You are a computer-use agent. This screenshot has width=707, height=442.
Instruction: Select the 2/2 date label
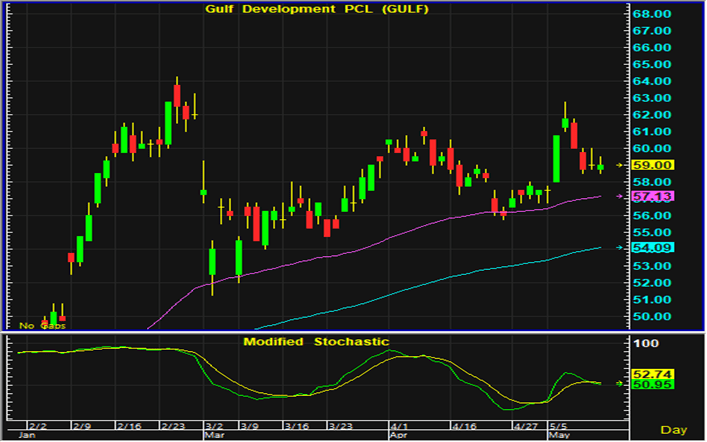point(37,426)
